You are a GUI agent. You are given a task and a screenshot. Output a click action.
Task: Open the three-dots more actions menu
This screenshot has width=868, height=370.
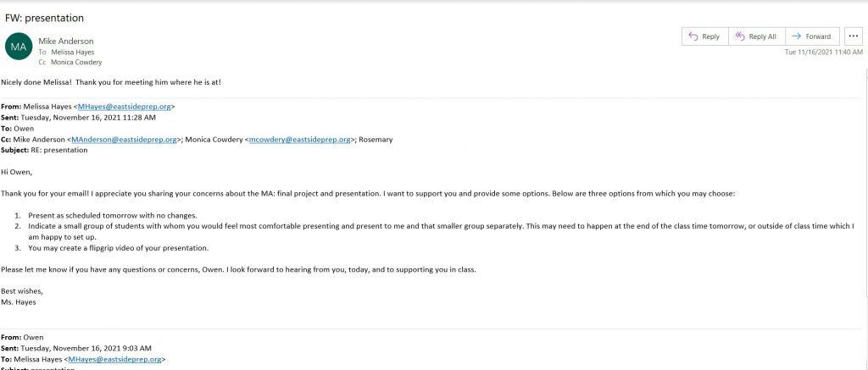pyautogui.click(x=853, y=36)
